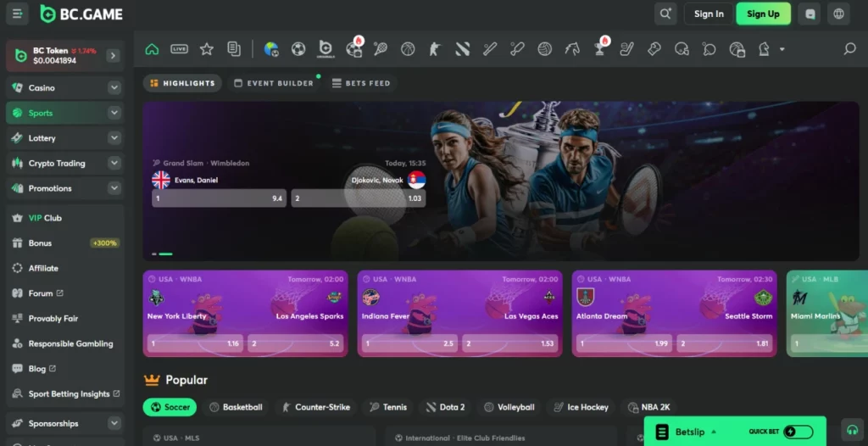Click the search magnifier in sports bar

tap(849, 49)
